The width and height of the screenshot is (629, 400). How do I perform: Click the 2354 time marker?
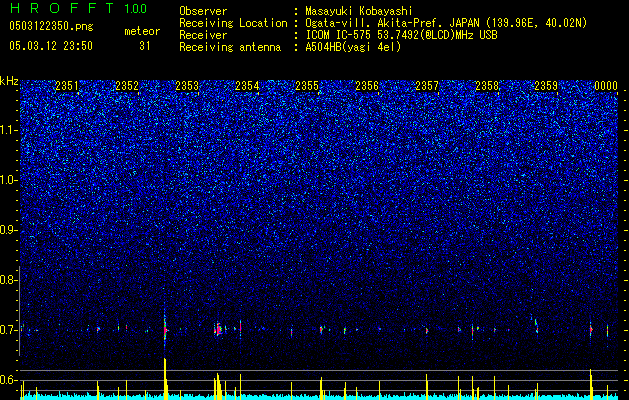pyautogui.click(x=247, y=86)
